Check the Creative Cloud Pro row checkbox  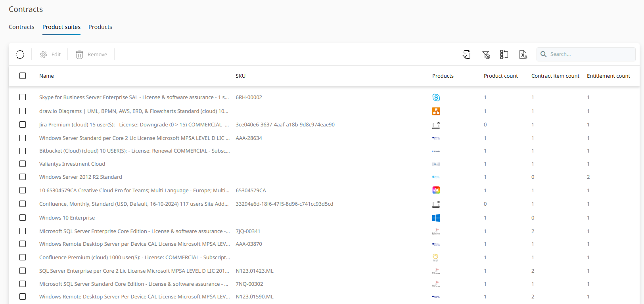pyautogui.click(x=23, y=190)
